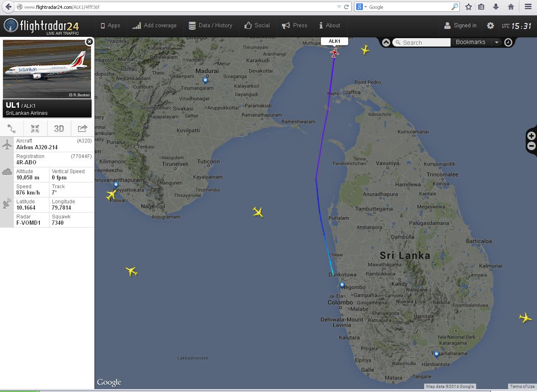Select yellow aircraft near Poovar

click(111, 195)
